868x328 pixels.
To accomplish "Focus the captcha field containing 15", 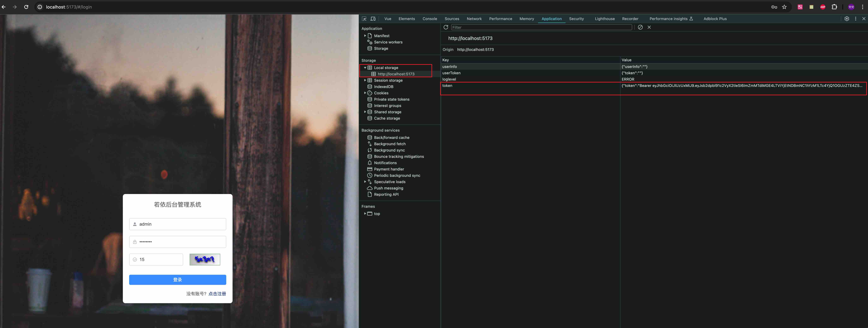I will (156, 260).
